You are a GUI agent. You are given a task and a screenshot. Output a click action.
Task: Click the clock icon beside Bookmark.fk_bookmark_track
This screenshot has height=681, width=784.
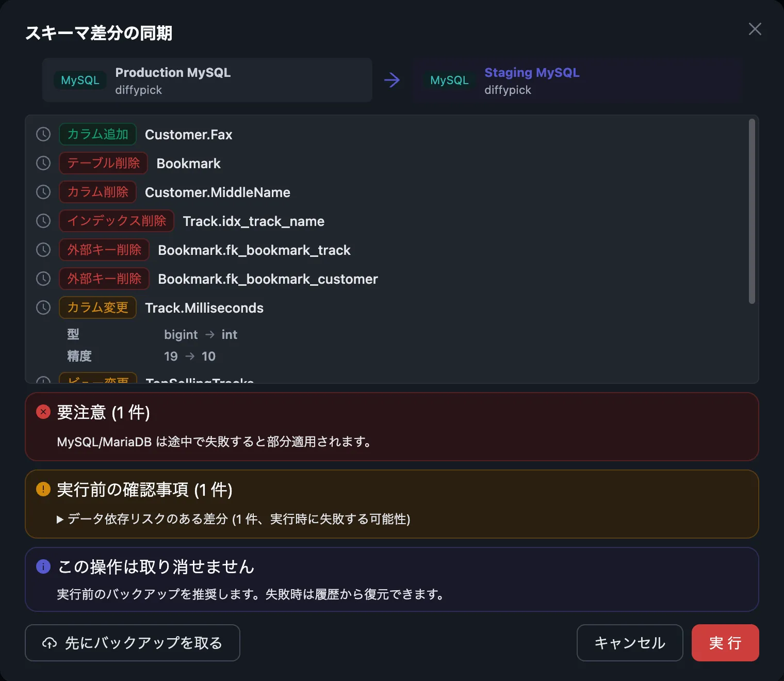pos(43,250)
